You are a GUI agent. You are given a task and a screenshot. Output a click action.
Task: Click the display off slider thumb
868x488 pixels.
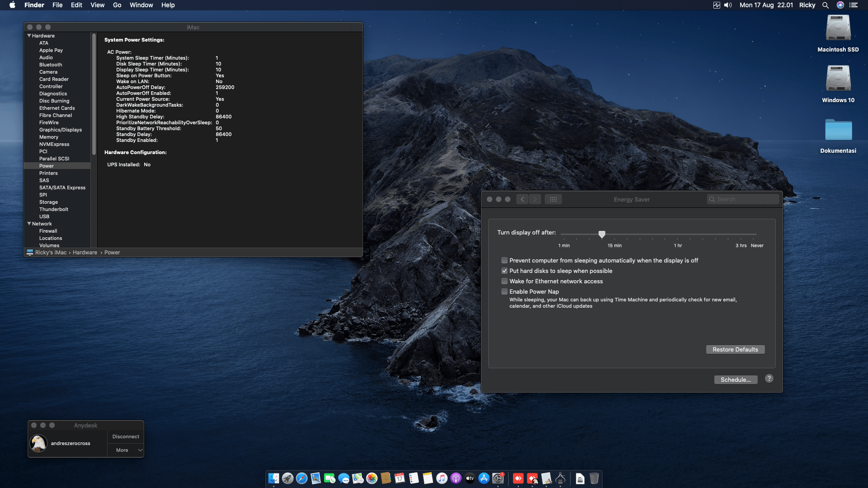[x=602, y=234]
